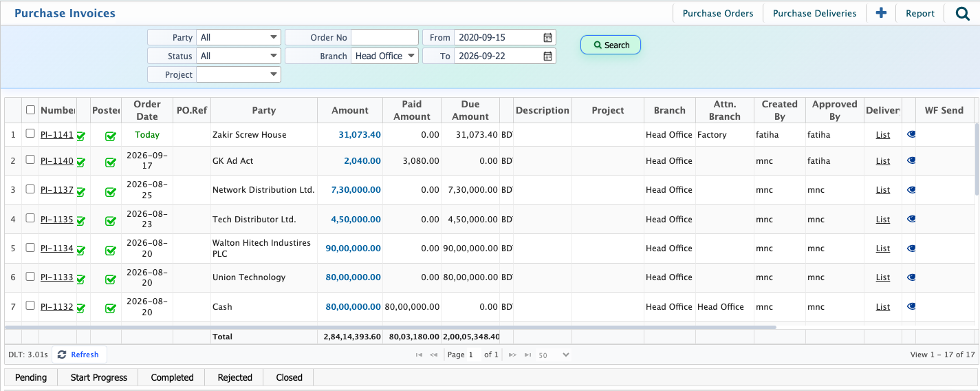Open the delivery List link for PI-1140
The height and width of the screenshot is (391, 980).
[883, 160]
